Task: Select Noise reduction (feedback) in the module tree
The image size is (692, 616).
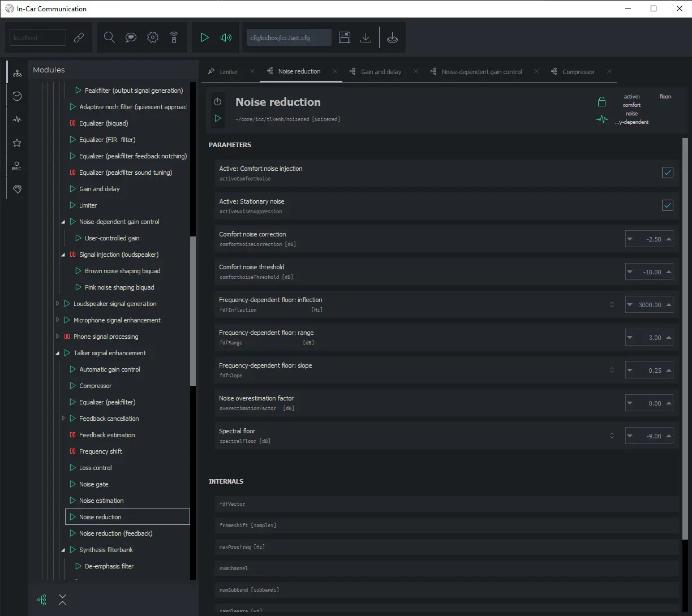Action: pos(116,533)
